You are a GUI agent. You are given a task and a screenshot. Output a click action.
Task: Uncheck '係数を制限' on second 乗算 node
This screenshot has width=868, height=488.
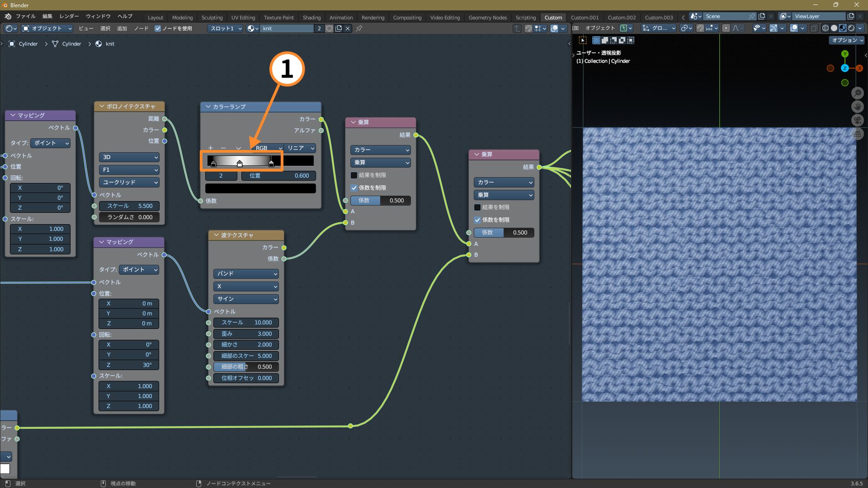click(477, 220)
